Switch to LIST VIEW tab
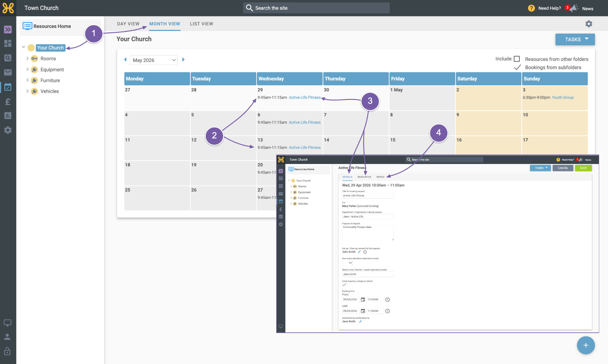608x364 pixels. point(202,24)
